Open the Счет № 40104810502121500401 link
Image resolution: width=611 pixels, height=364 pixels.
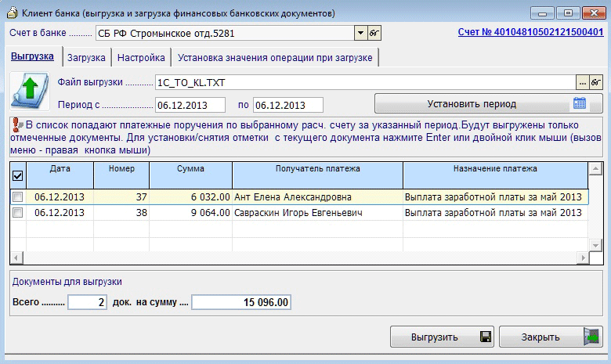(x=531, y=32)
